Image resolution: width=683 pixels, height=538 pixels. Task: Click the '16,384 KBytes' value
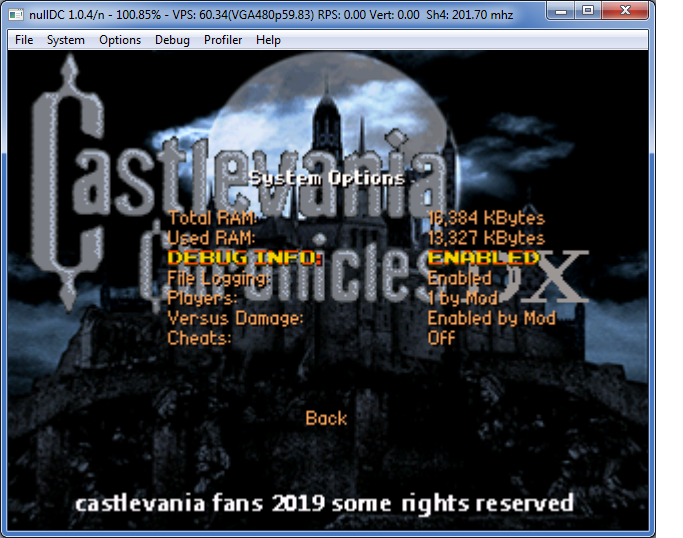486,218
